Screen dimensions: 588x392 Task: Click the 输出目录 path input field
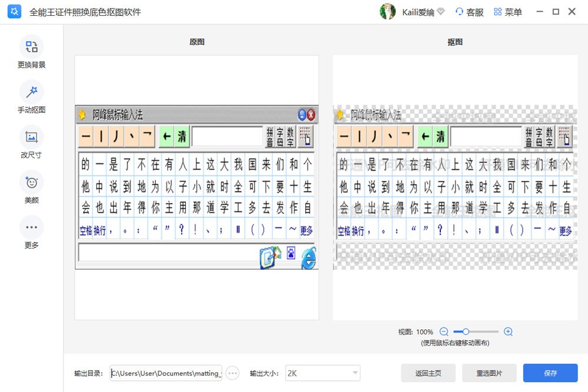[x=166, y=373]
